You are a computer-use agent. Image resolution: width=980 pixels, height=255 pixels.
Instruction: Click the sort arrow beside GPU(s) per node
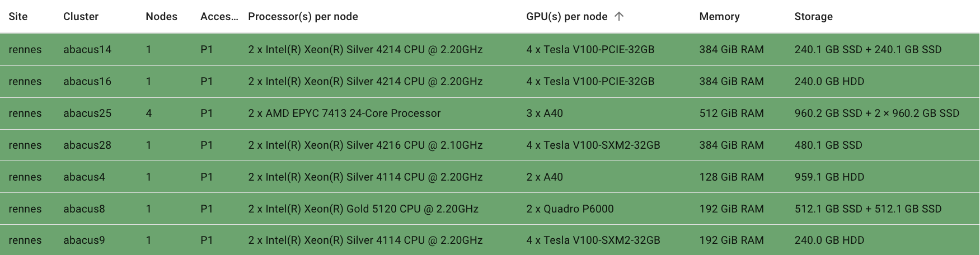618,17
